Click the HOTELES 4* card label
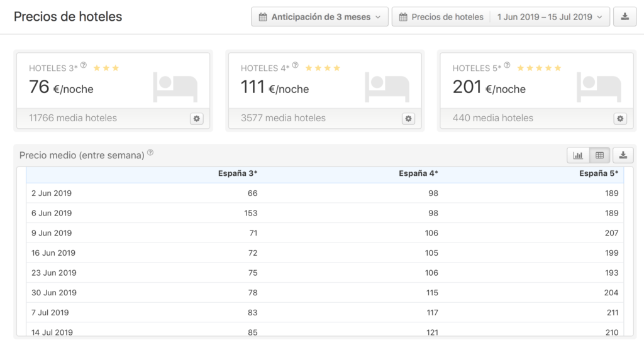 click(x=265, y=68)
